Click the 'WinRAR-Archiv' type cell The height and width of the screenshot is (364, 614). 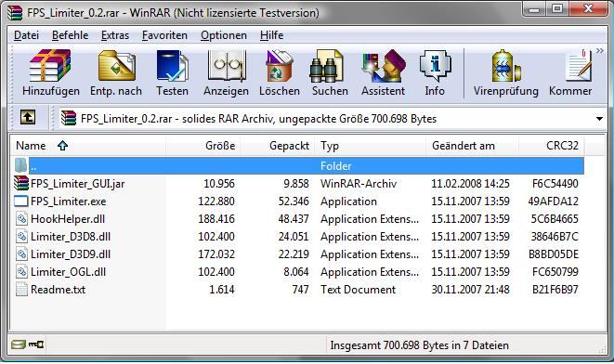point(359,184)
